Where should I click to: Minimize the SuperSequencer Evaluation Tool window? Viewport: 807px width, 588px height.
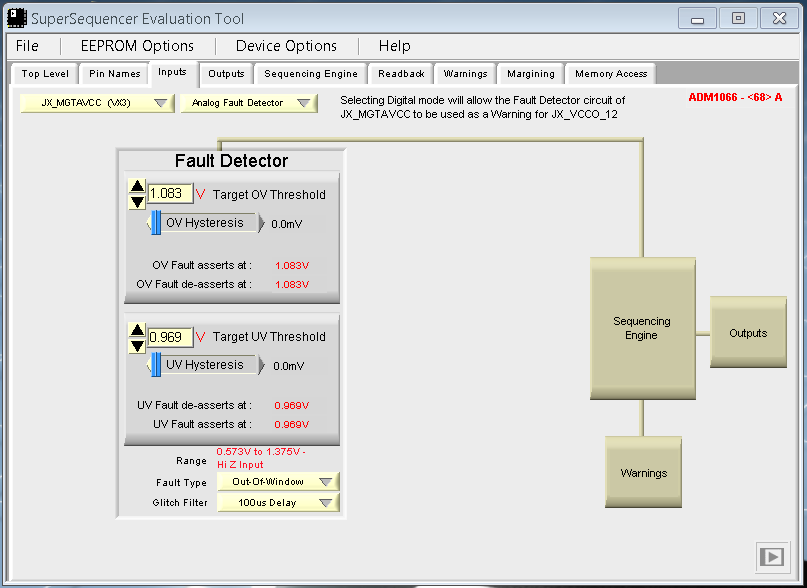(697, 19)
